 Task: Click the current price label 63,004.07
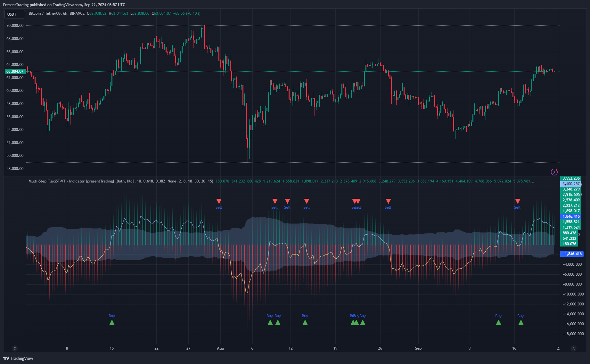point(15,71)
